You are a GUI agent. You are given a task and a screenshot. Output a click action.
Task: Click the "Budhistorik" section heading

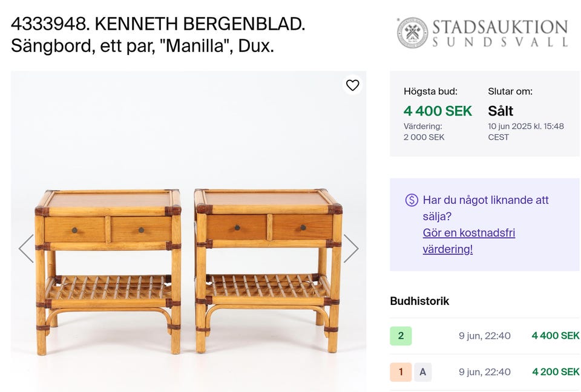[x=418, y=301]
